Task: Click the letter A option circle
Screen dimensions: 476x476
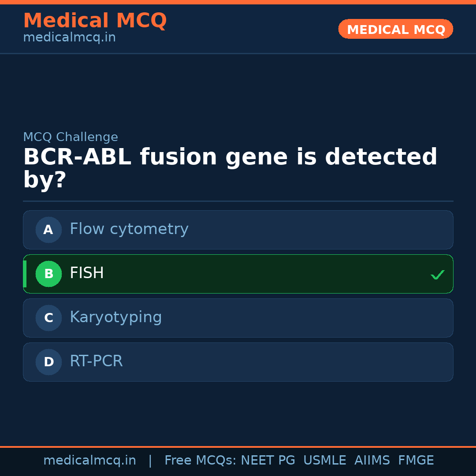Action: click(x=48, y=230)
